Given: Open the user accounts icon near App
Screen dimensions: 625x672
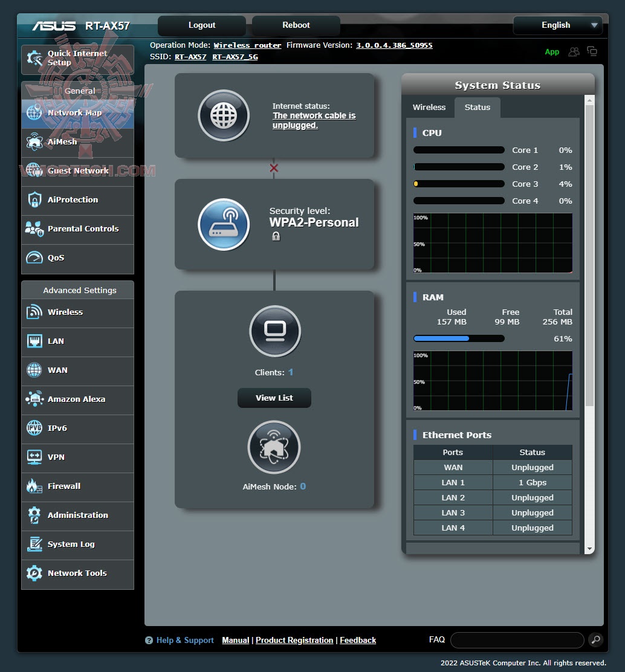Looking at the screenshot, I should coord(574,52).
